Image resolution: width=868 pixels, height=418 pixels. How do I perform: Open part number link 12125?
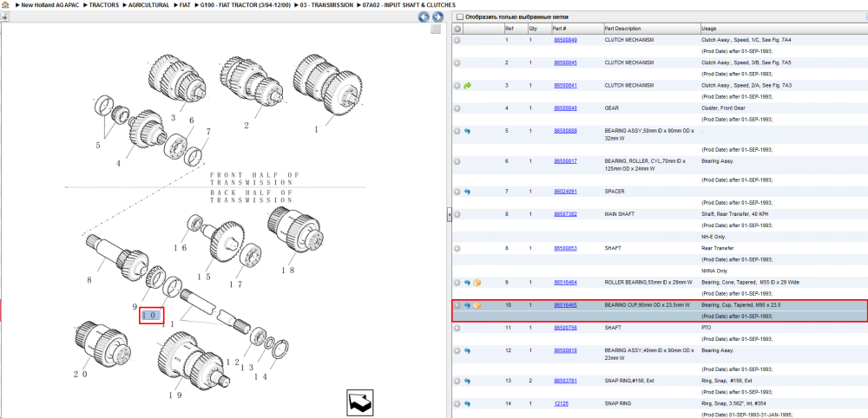[x=561, y=403]
